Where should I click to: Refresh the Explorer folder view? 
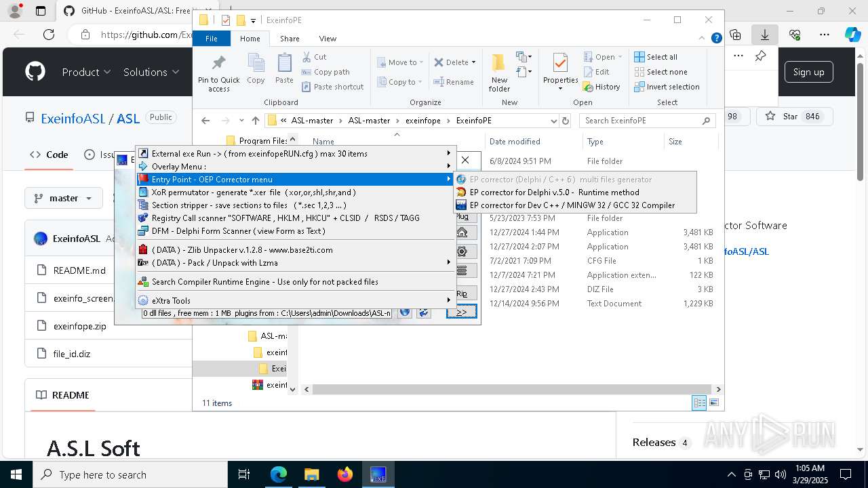click(566, 121)
